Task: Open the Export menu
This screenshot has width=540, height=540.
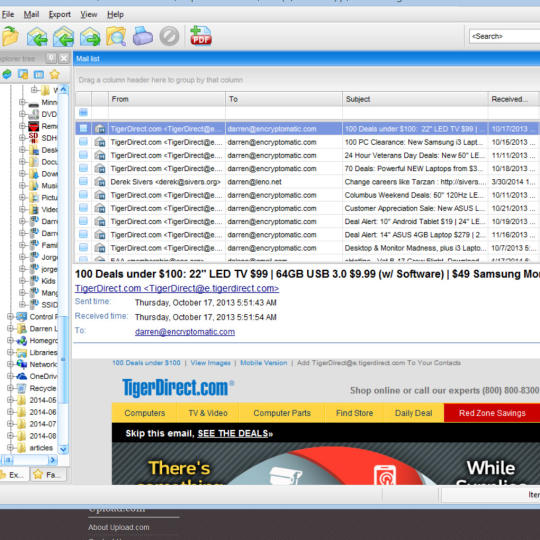Action: tap(60, 14)
